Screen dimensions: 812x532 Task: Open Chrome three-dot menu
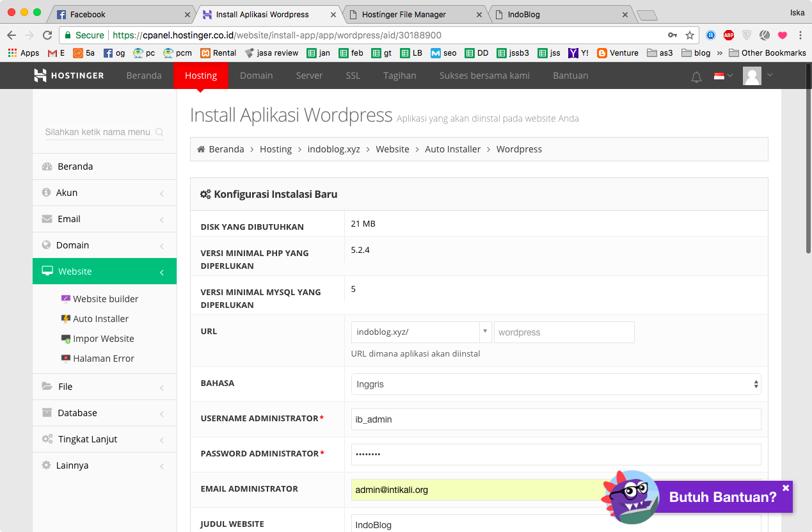click(x=800, y=35)
